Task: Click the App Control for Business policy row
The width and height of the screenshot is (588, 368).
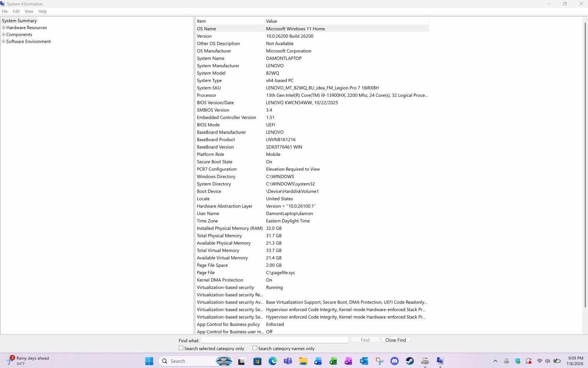Action: (312, 324)
